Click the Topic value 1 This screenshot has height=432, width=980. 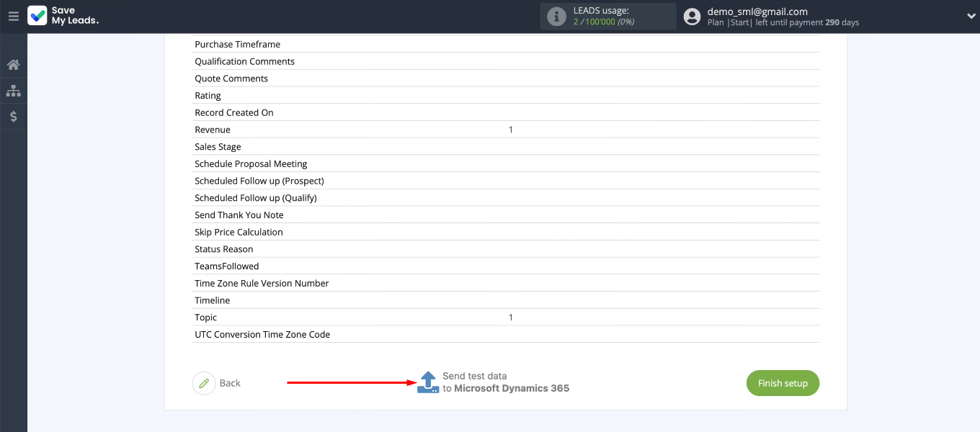(511, 318)
